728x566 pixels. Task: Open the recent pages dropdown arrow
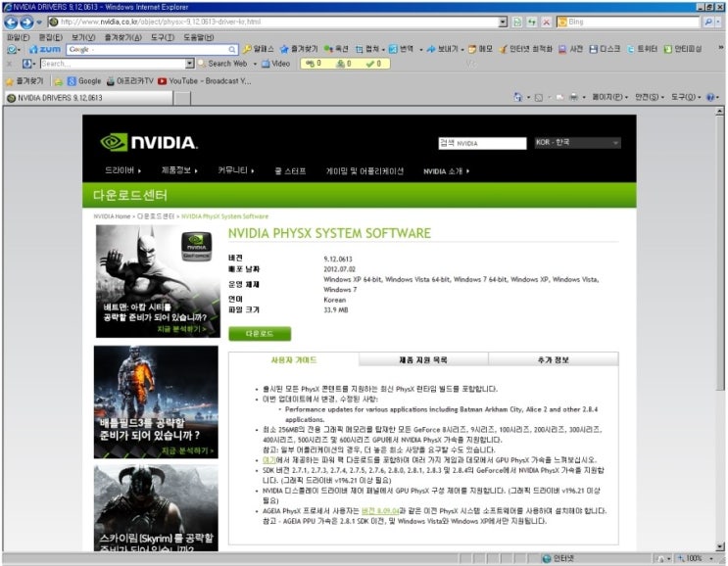39,22
